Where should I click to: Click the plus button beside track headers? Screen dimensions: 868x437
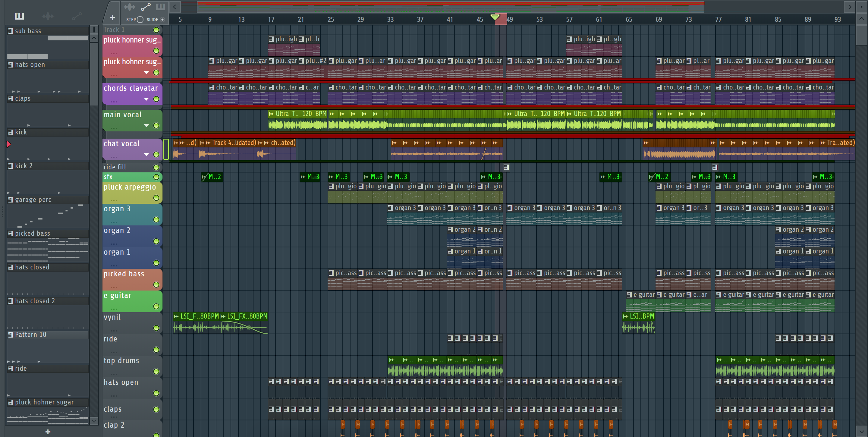coord(112,18)
